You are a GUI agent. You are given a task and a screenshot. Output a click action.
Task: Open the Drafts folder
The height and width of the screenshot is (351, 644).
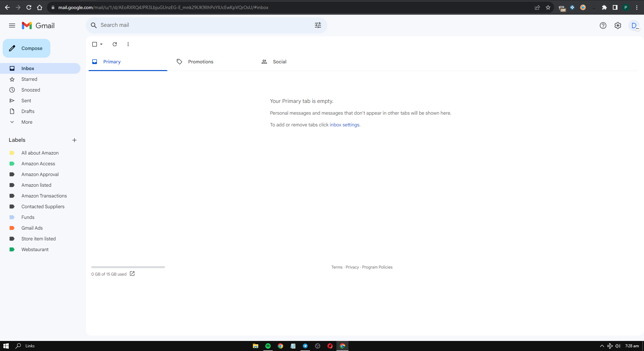tap(40, 111)
